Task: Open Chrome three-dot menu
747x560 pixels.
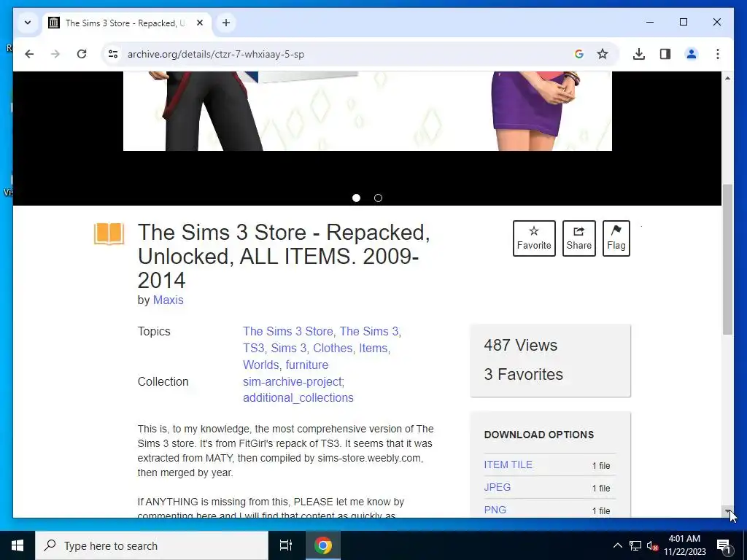Action: [718, 54]
